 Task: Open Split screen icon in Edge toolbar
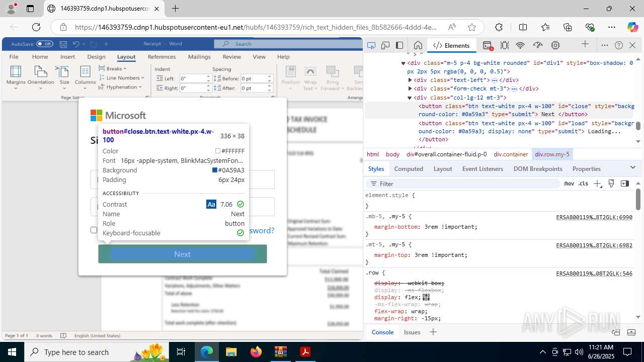(523, 27)
